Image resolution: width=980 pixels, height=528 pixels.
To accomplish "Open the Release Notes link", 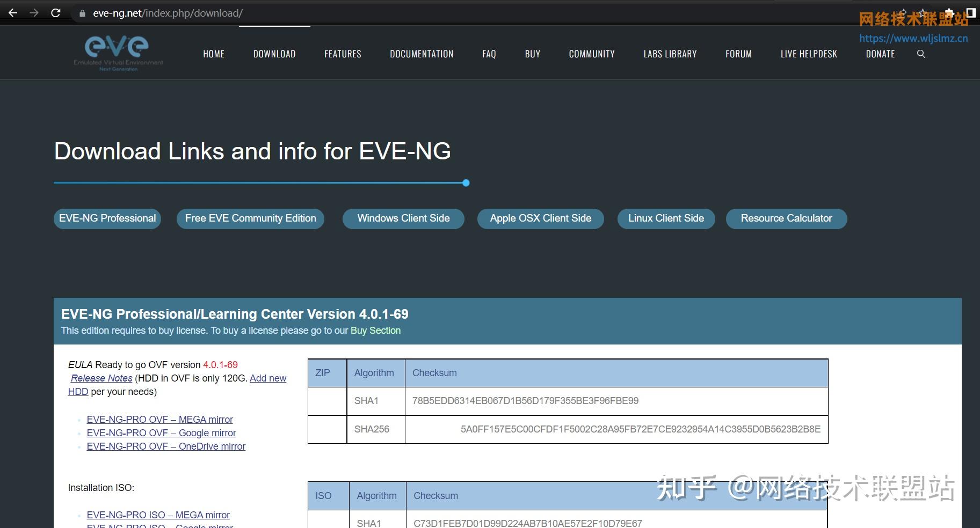I will pyautogui.click(x=101, y=378).
